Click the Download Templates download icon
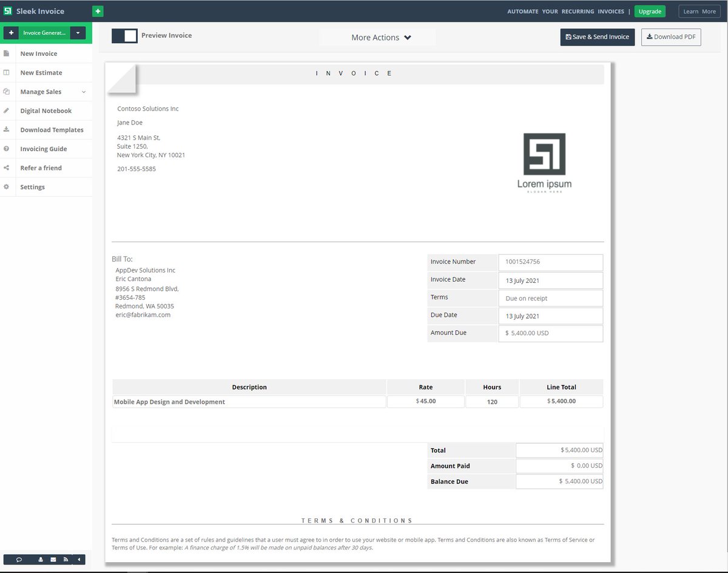The image size is (728, 573). coord(7,129)
